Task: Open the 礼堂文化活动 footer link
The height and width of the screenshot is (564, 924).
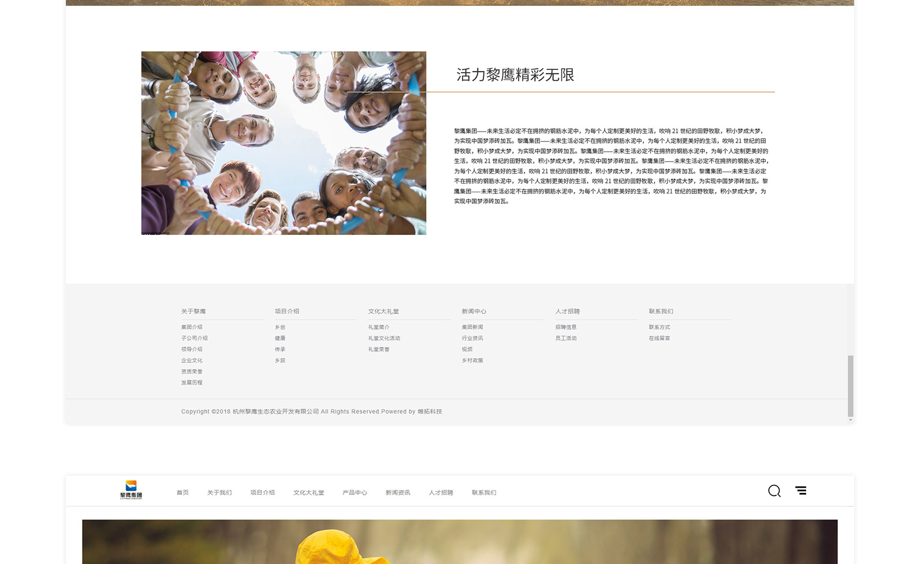Action: click(384, 338)
